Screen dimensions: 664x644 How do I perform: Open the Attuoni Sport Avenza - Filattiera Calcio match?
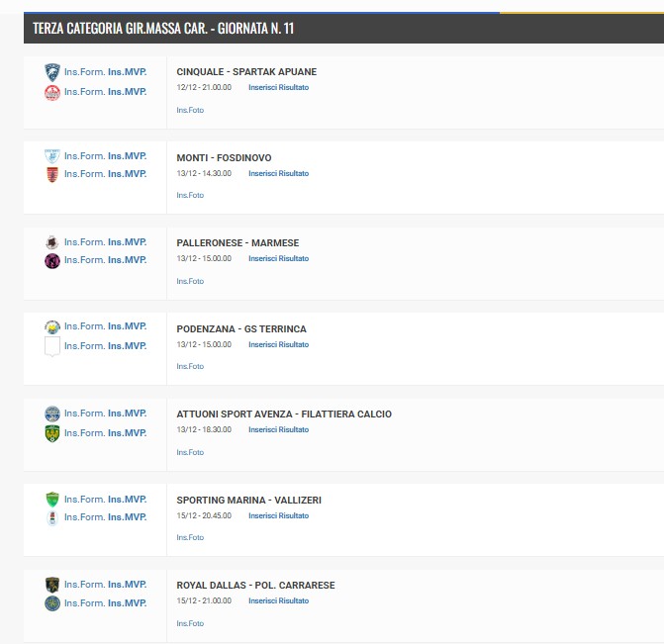[284, 414]
